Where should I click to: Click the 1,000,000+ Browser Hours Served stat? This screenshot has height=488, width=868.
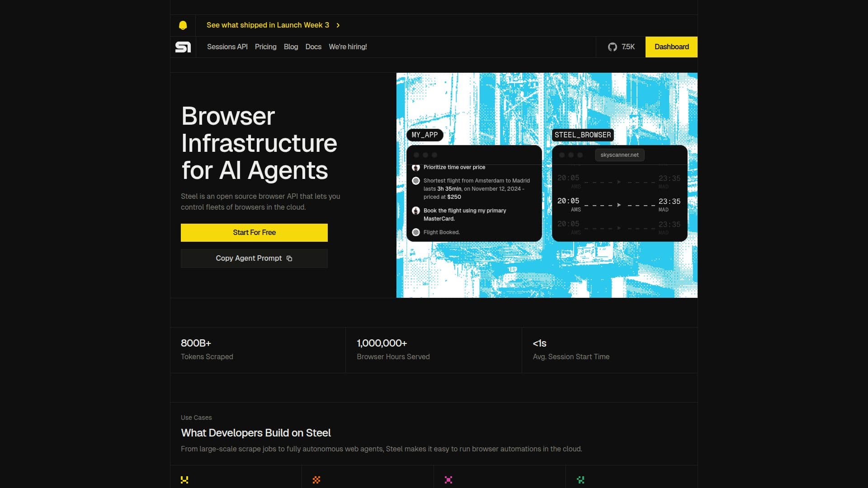pyautogui.click(x=434, y=350)
